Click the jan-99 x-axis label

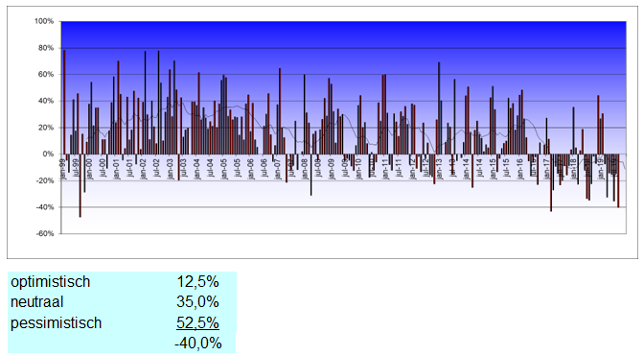click(x=62, y=169)
